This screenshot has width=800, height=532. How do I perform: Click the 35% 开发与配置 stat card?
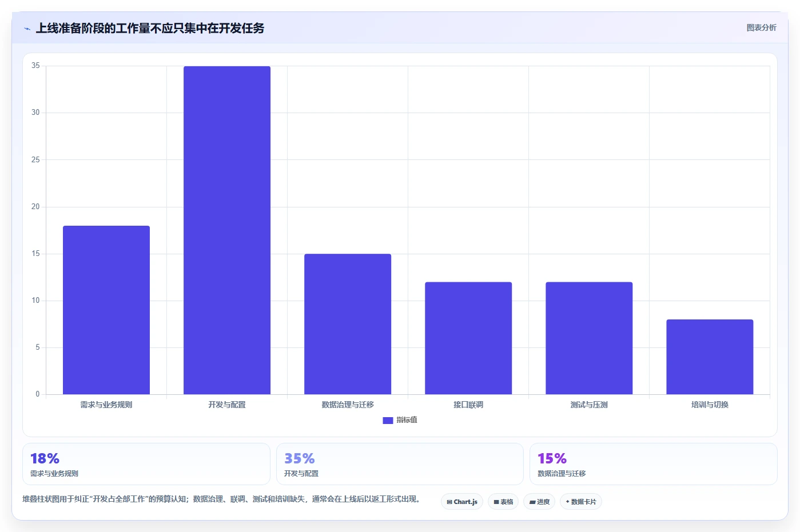[x=400, y=464]
